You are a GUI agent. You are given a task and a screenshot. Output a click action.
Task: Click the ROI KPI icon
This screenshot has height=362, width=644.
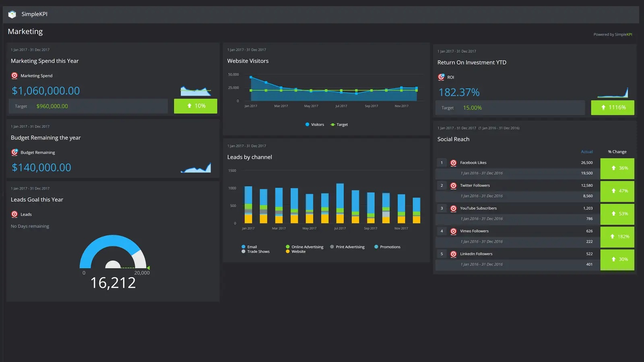[441, 77]
